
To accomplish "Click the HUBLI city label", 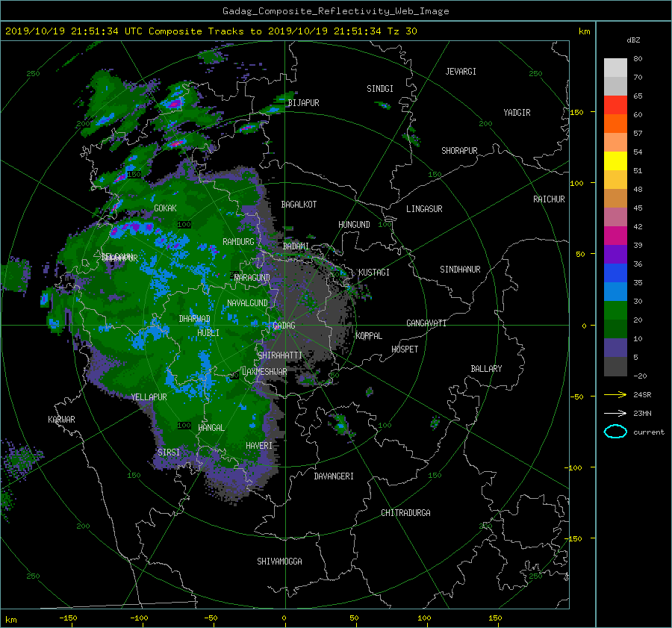I will [x=208, y=333].
